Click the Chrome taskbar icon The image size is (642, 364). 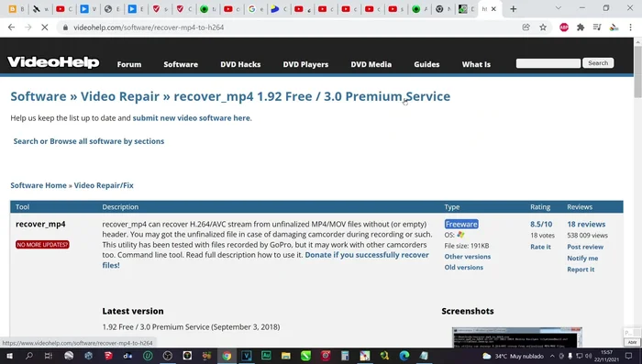[x=227, y=356]
